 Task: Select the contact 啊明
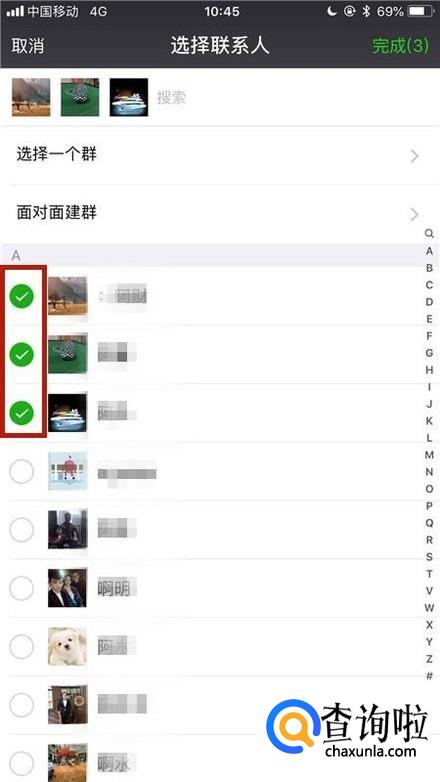point(21,588)
